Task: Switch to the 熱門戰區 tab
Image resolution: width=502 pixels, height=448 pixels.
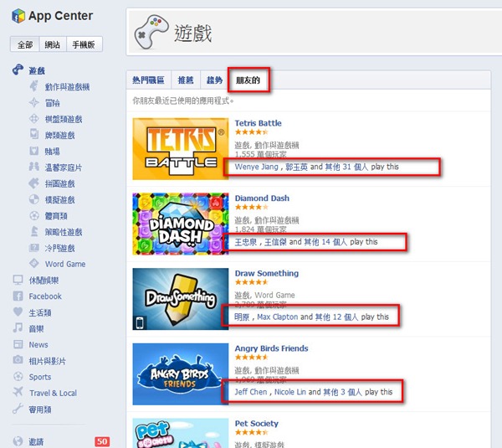Action: coord(149,80)
